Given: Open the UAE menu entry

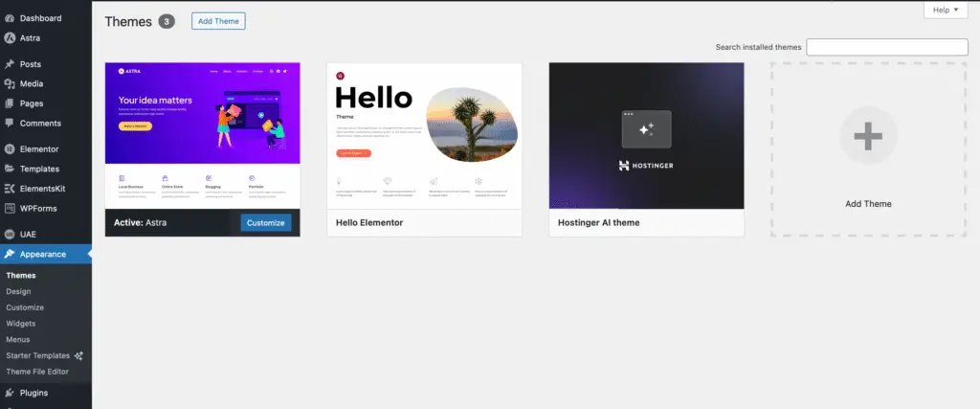Looking at the screenshot, I should point(46,235).
